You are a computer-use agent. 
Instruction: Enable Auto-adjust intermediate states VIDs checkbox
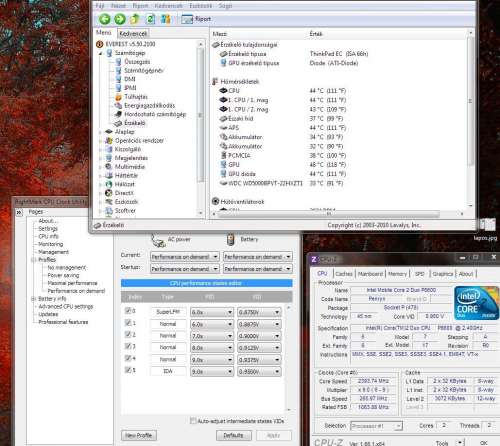tap(193, 421)
